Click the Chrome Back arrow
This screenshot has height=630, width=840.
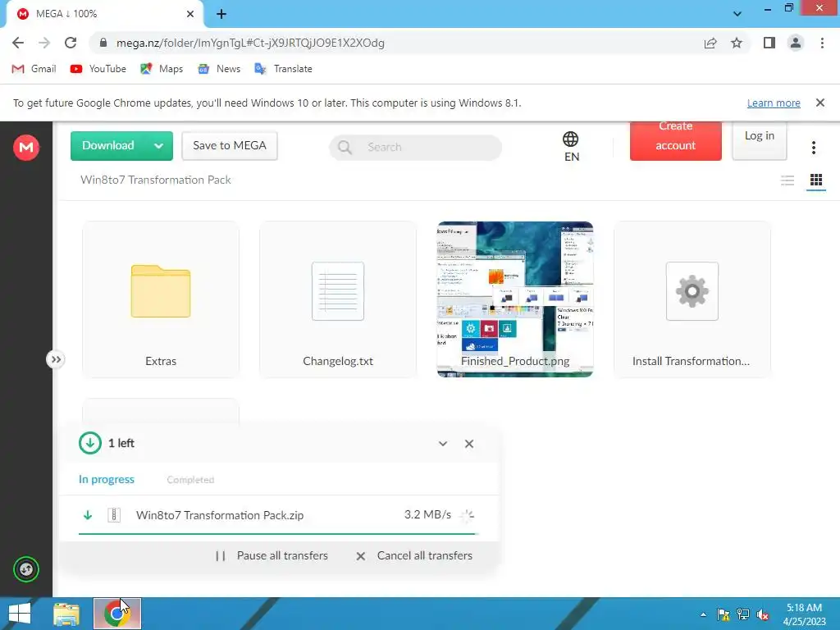[x=18, y=43]
